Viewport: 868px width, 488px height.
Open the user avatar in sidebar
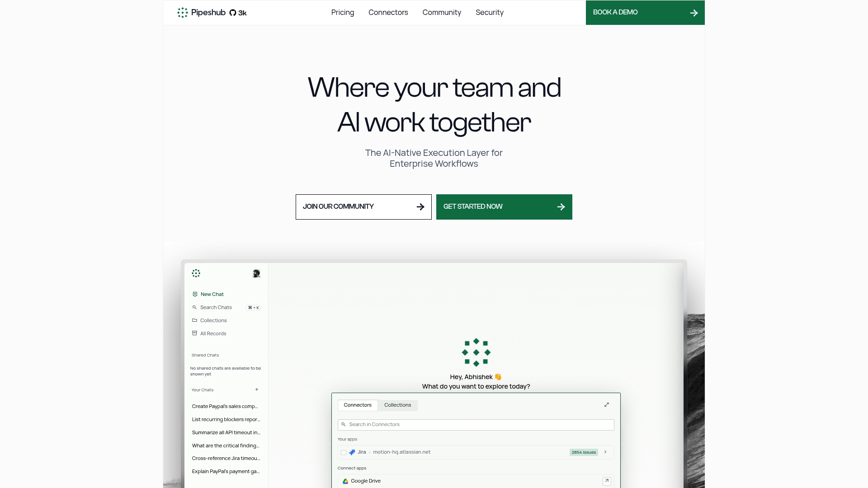(256, 273)
